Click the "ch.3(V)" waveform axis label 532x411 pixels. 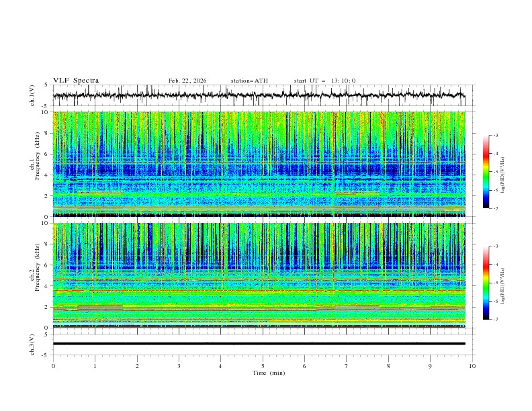point(32,345)
